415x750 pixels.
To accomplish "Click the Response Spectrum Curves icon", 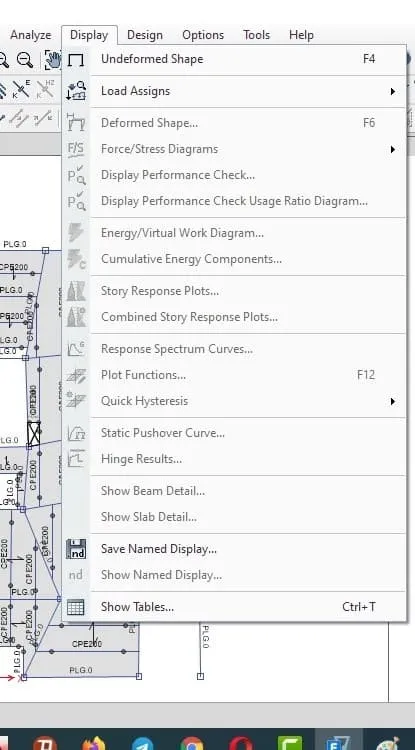I will (76, 349).
